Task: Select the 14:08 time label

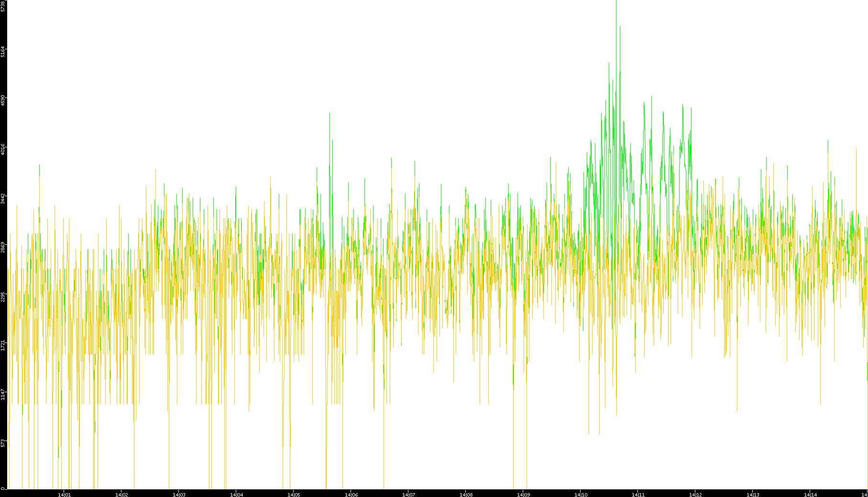Action: [466, 495]
